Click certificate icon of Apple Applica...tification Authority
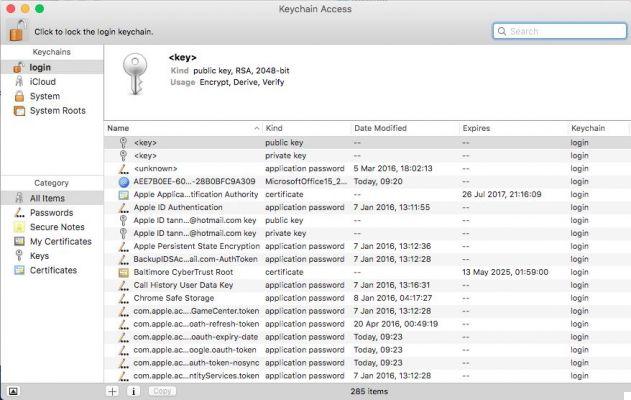The image size is (631, 400). [124, 195]
